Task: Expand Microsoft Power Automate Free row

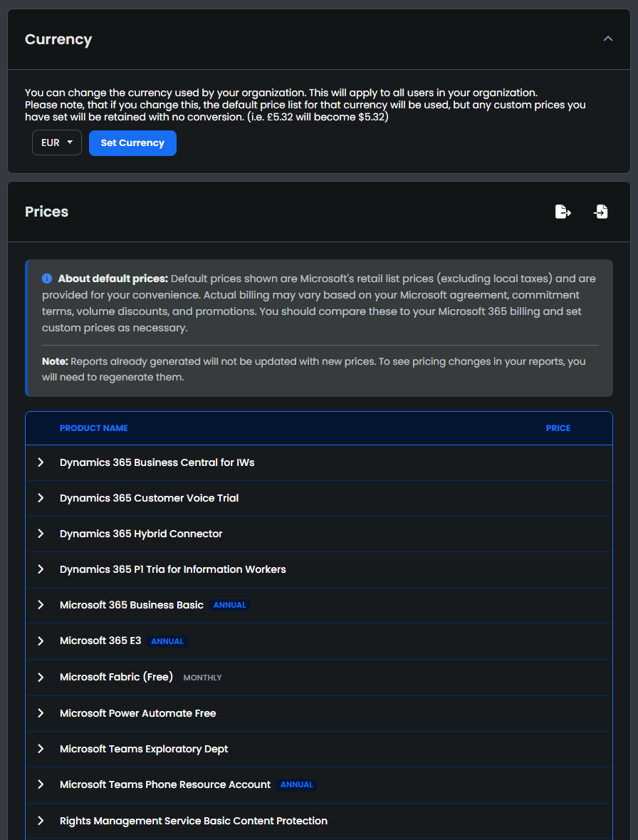Action: tap(41, 713)
